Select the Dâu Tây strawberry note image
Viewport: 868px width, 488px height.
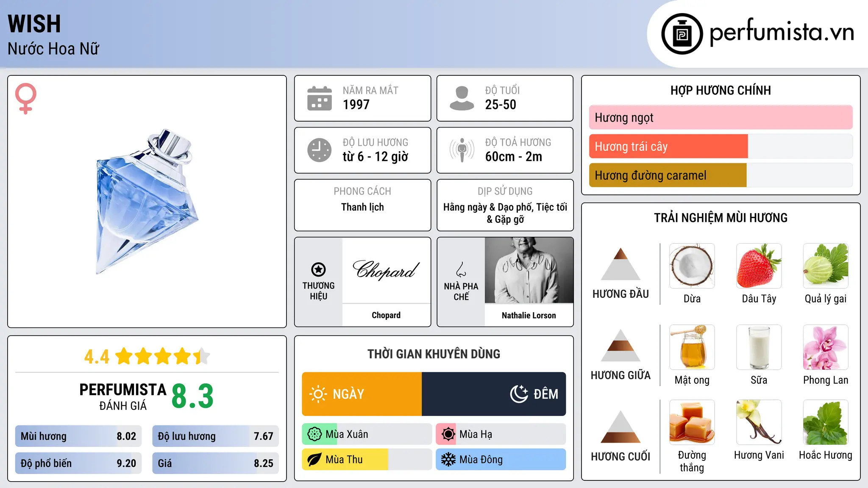point(759,266)
